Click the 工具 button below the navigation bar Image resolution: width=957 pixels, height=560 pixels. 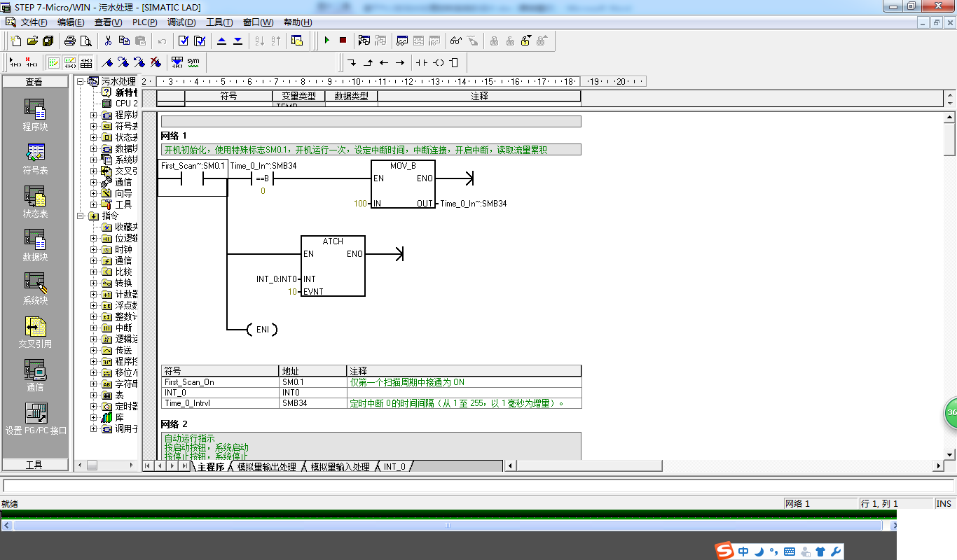pyautogui.click(x=35, y=465)
